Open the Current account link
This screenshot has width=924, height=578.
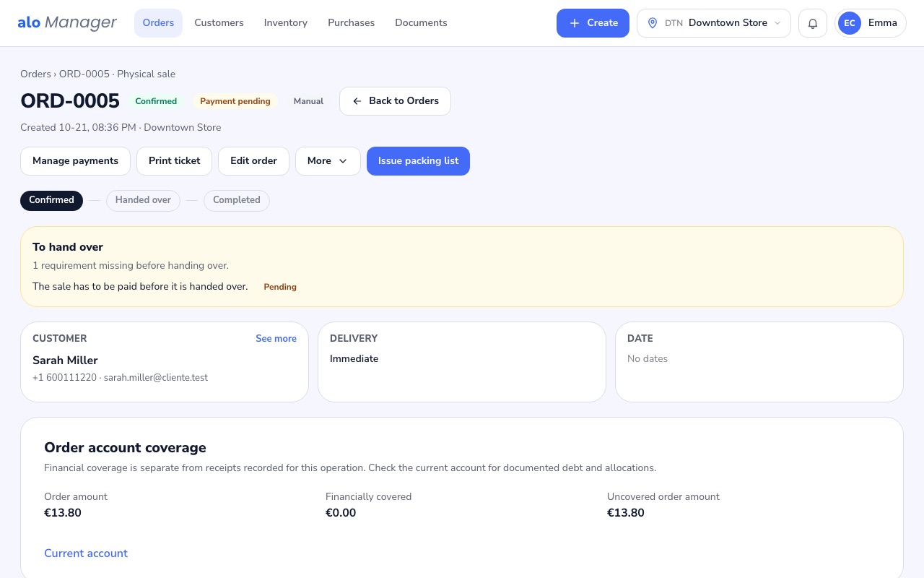86,553
